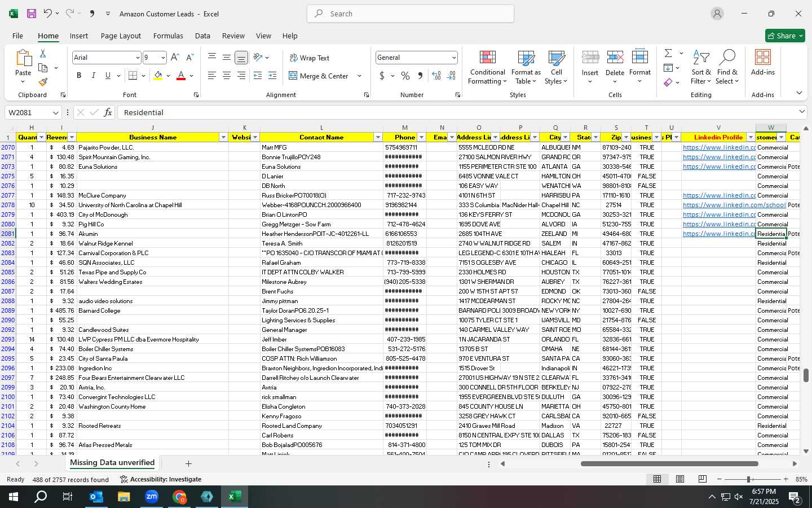The height and width of the screenshot is (508, 812).
Task: Open the File tab
Action: click(x=17, y=36)
